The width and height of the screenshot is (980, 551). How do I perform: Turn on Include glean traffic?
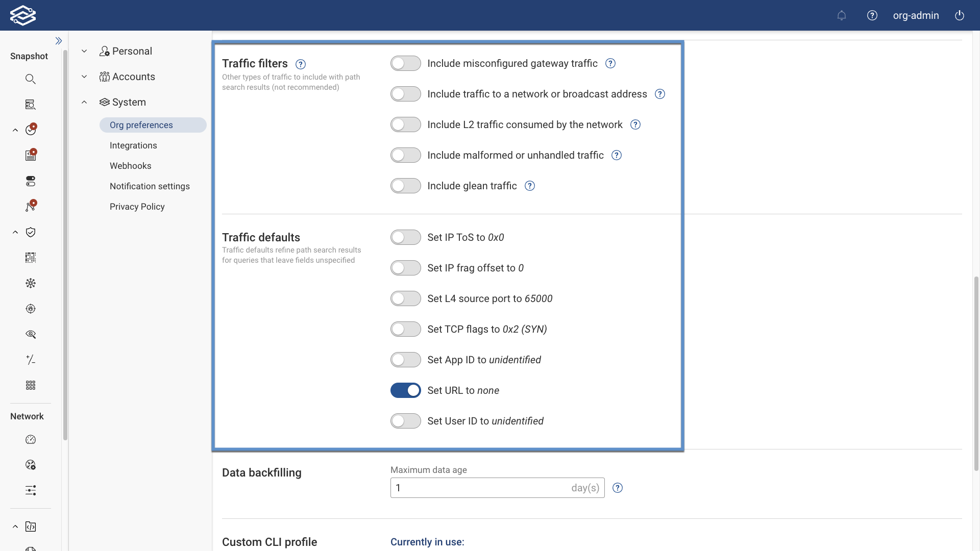405,185
